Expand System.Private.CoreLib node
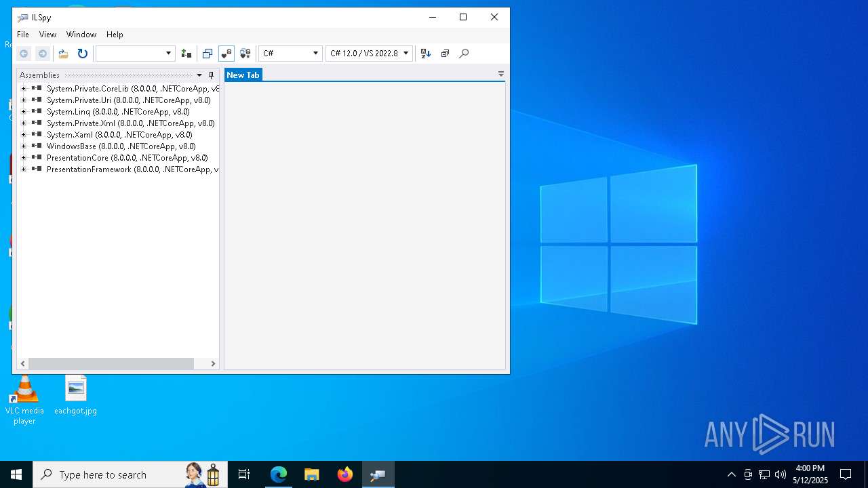868x488 pixels. [24, 89]
